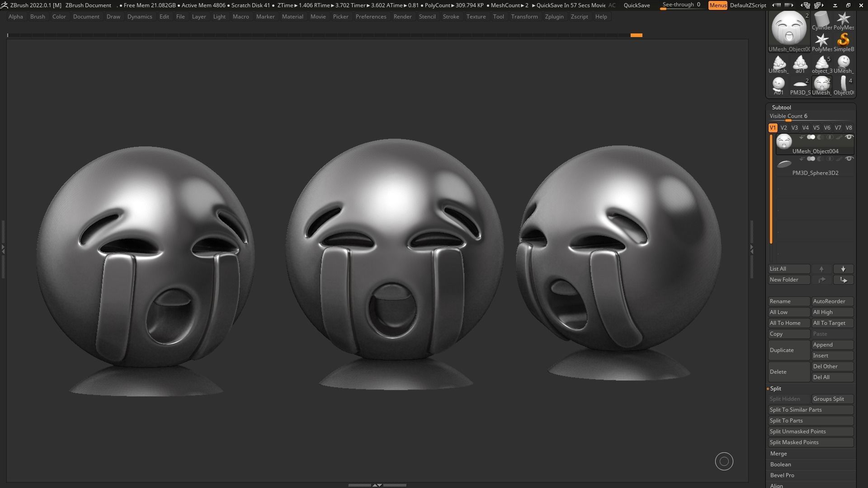
Task: Collapse the Split section
Action: (776, 389)
